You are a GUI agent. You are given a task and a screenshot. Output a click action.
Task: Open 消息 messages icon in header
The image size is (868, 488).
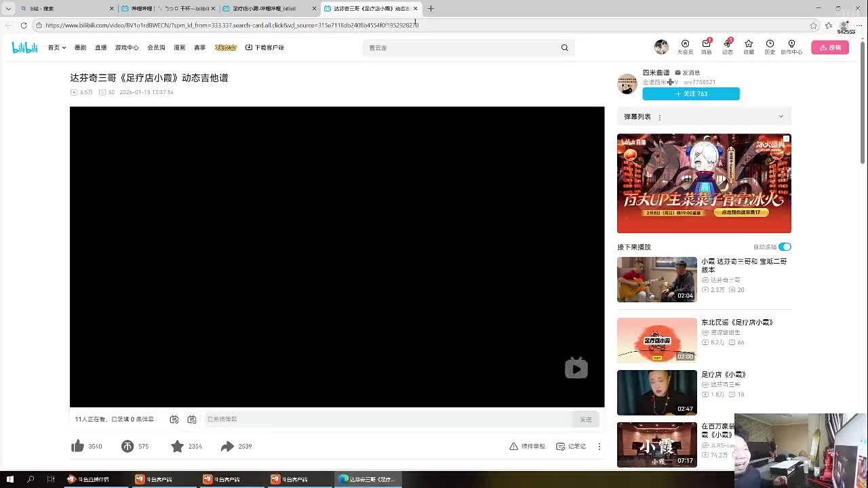pos(706,47)
